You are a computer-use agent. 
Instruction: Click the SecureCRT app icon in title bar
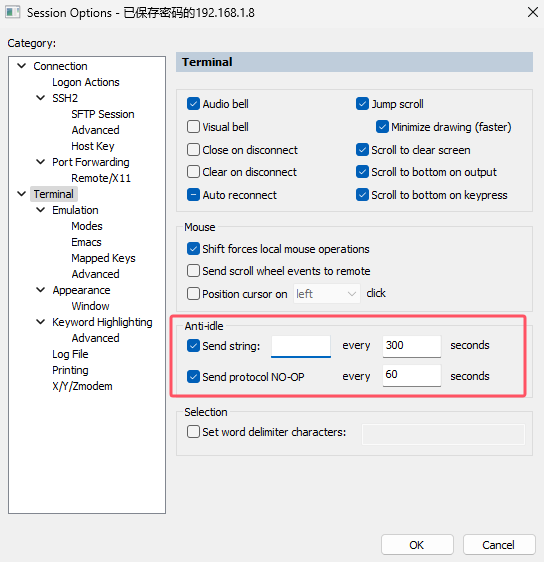coord(13,13)
